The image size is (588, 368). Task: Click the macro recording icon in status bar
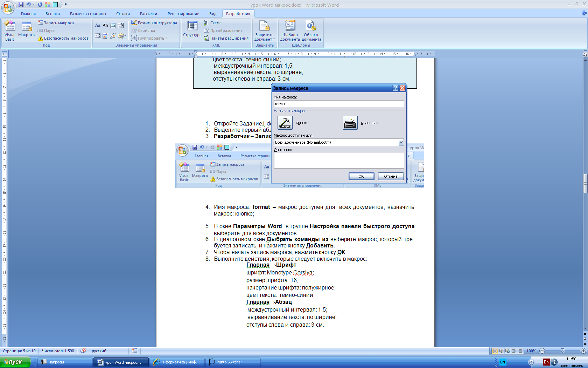pyautogui.click(x=134, y=351)
